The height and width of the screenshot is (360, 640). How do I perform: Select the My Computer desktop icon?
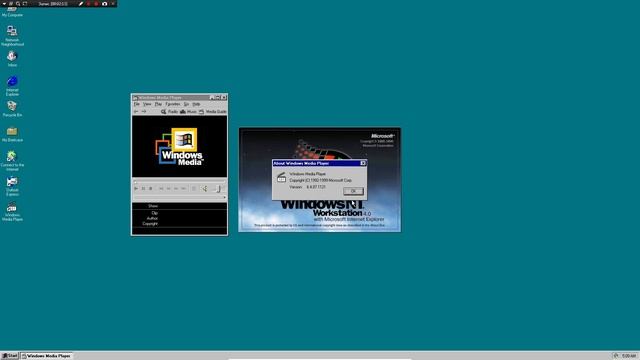(12, 11)
